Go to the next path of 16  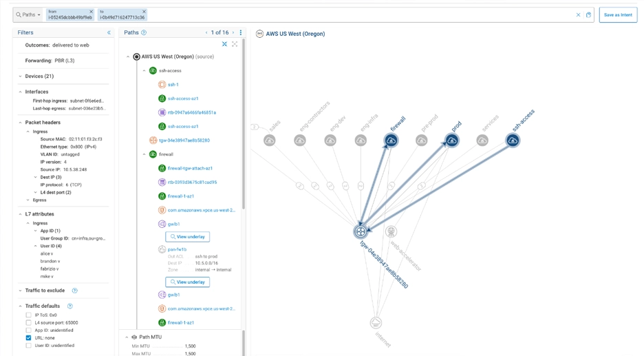pyautogui.click(x=233, y=32)
